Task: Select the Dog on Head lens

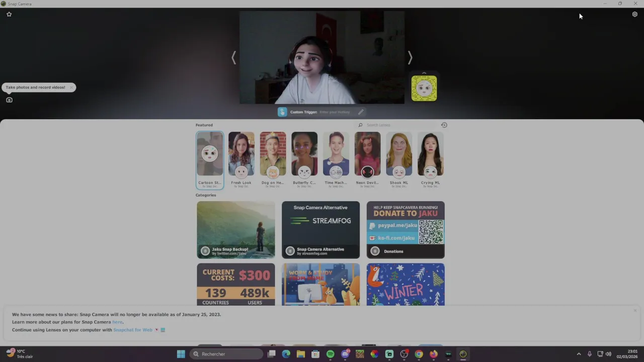Action: coord(273,160)
